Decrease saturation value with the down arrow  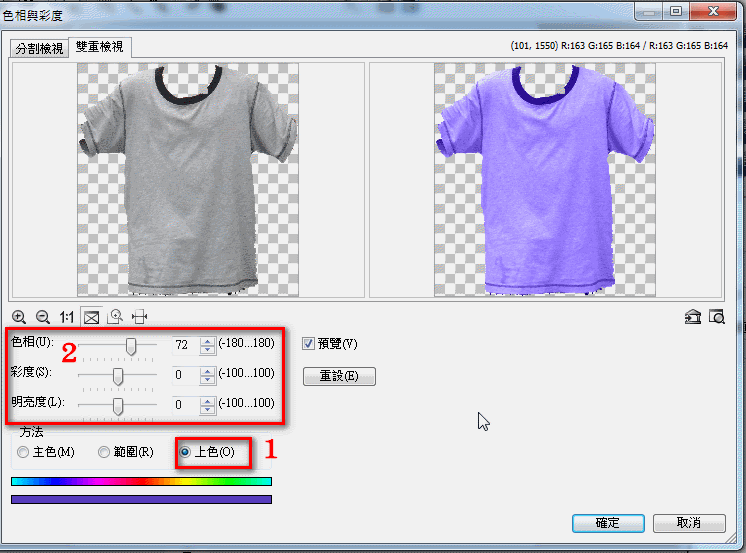point(207,381)
